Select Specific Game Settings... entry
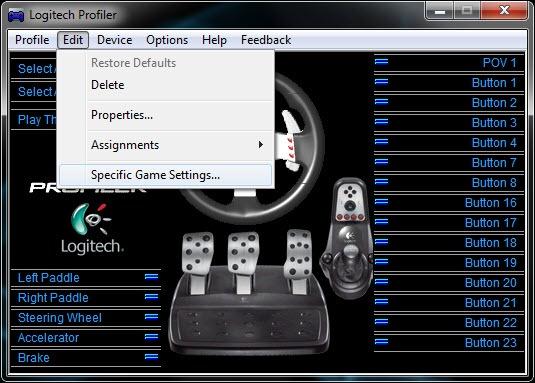This screenshot has width=535, height=383. 165,175
